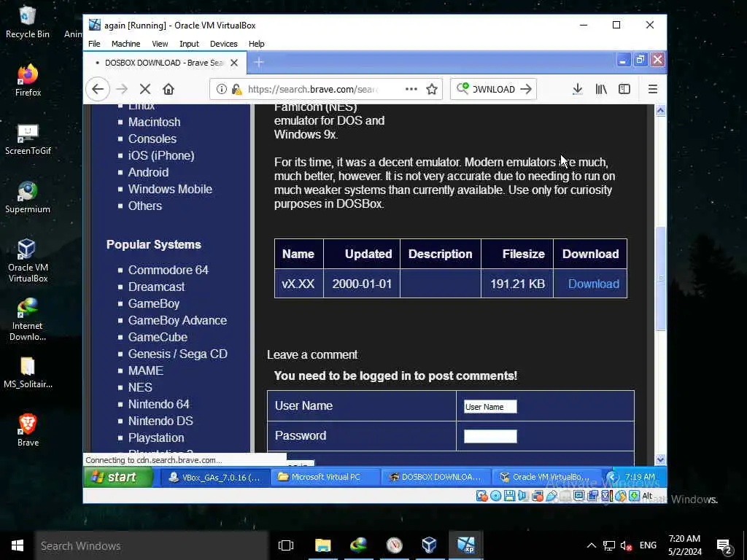This screenshot has height=560, width=747.
Task: Open a new browser tab
Action: 259,63
